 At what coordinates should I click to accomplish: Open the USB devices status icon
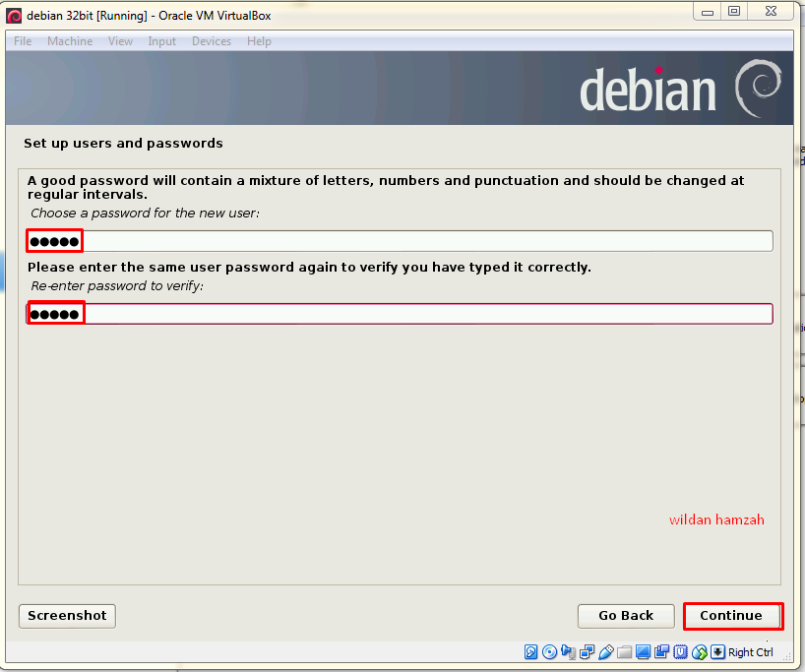(x=605, y=651)
